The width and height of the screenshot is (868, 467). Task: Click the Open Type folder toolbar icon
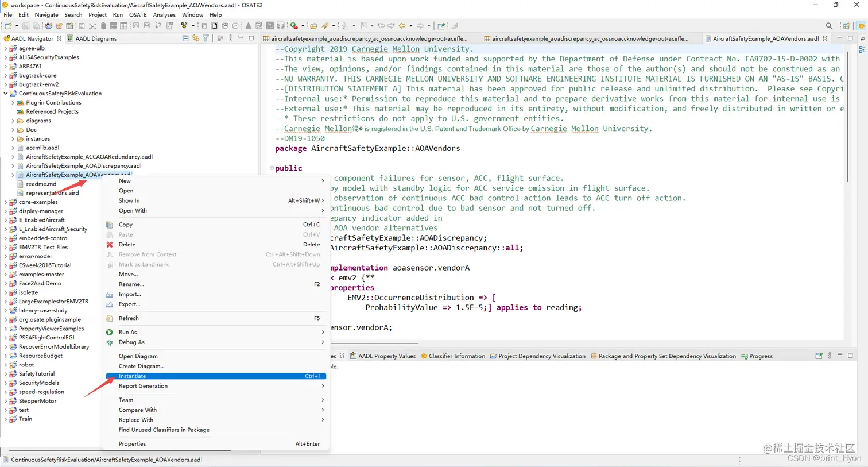coord(313,26)
